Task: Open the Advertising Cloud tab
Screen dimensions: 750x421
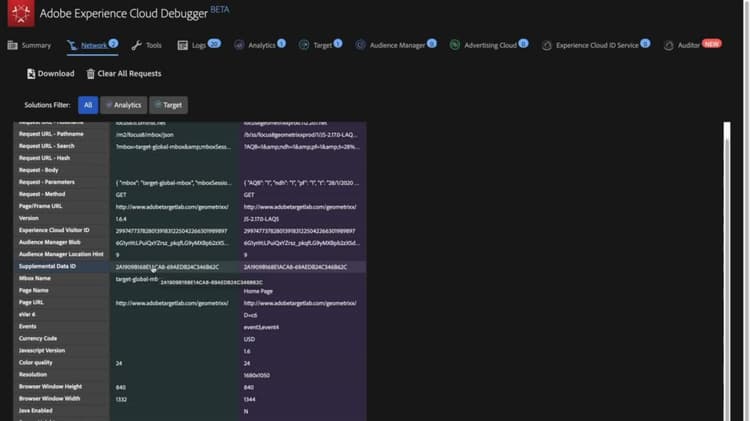Action: point(488,44)
